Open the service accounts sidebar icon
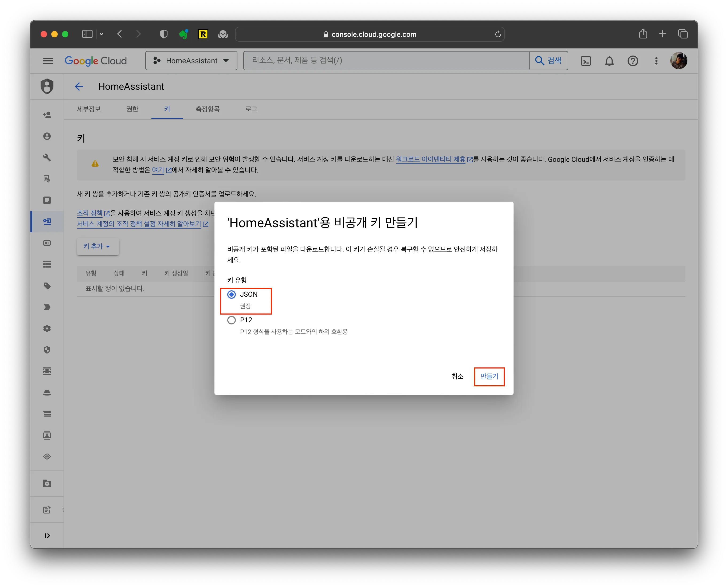Viewport: 728px width, 588px height. (47, 222)
